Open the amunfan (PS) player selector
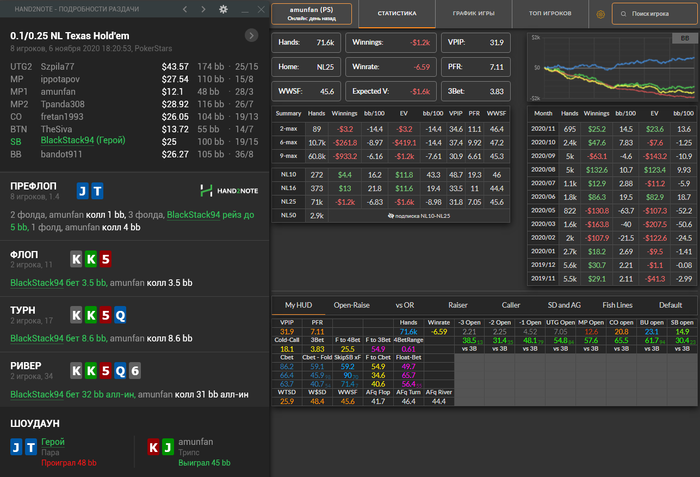 coord(310,15)
